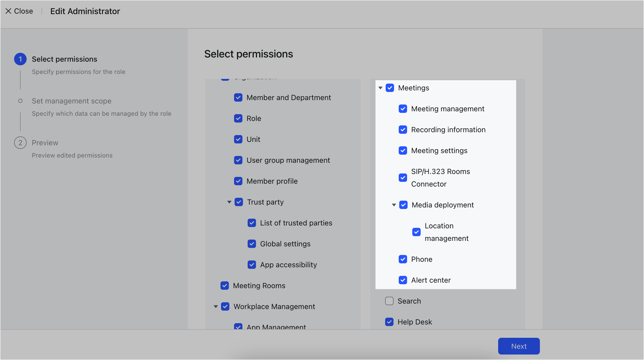
Task: Toggle the Alert center checkbox
Action: pyautogui.click(x=403, y=280)
